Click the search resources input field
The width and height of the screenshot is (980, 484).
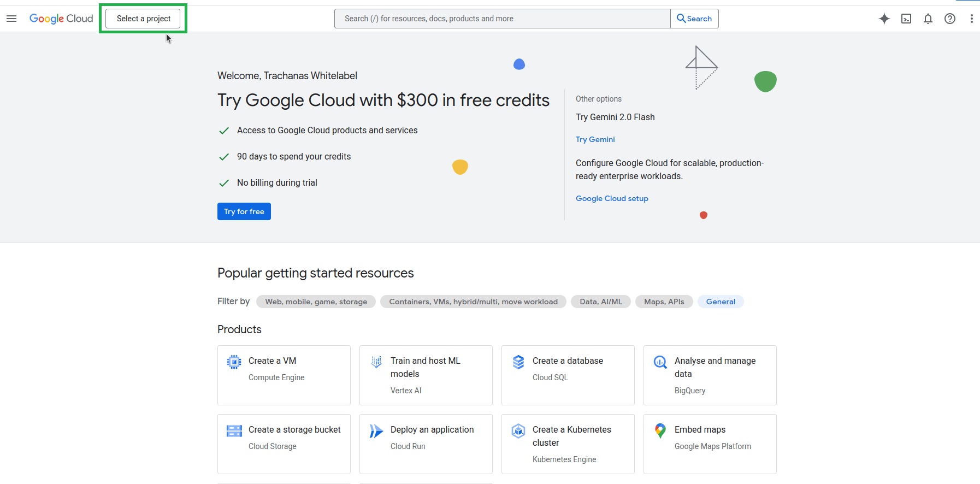click(x=502, y=19)
